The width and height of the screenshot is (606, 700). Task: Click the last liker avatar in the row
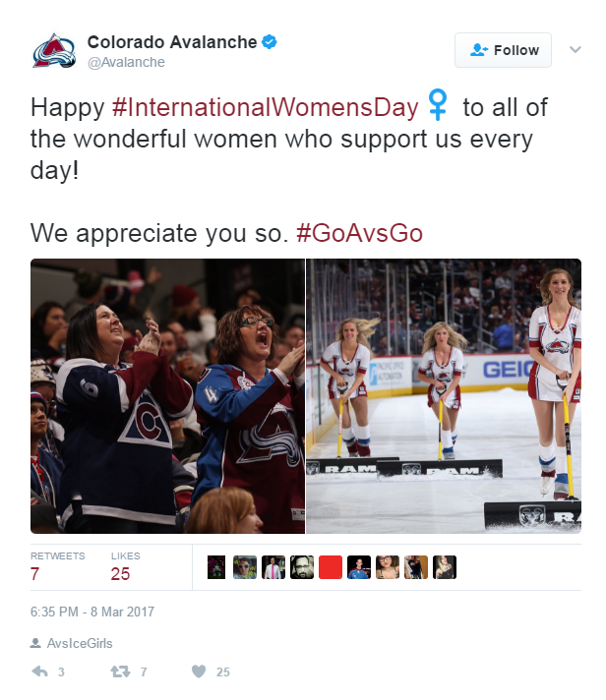pos(445,567)
